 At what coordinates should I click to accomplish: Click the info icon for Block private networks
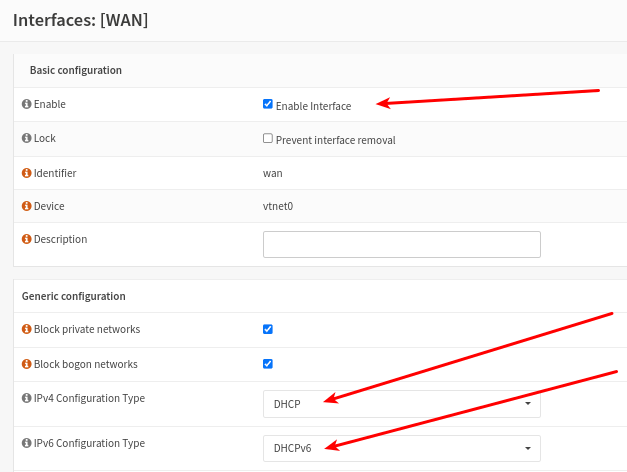click(x=27, y=329)
